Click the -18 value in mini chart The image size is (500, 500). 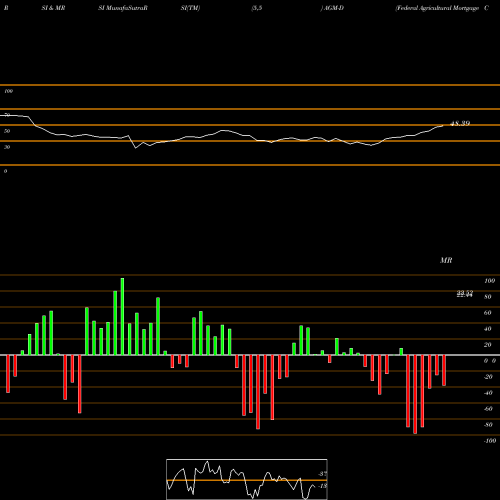322,486
